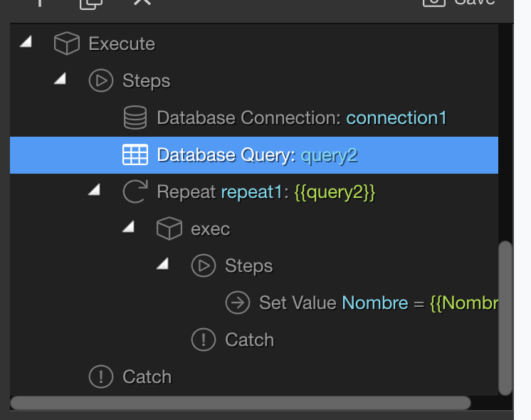The height and width of the screenshot is (420, 531).
Task: Click the vertical scrollbar thumb
Action: coord(505,318)
